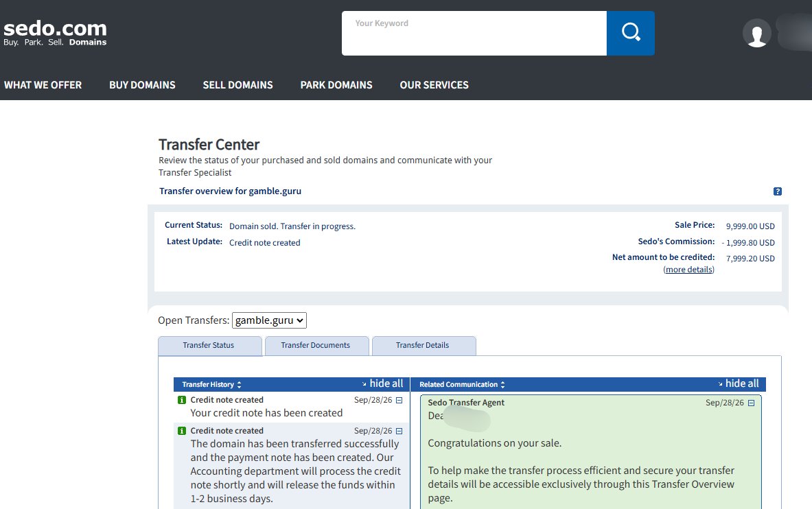Click green info icon beside domain transferred entry
This screenshot has height=509, width=812.
[x=182, y=431]
